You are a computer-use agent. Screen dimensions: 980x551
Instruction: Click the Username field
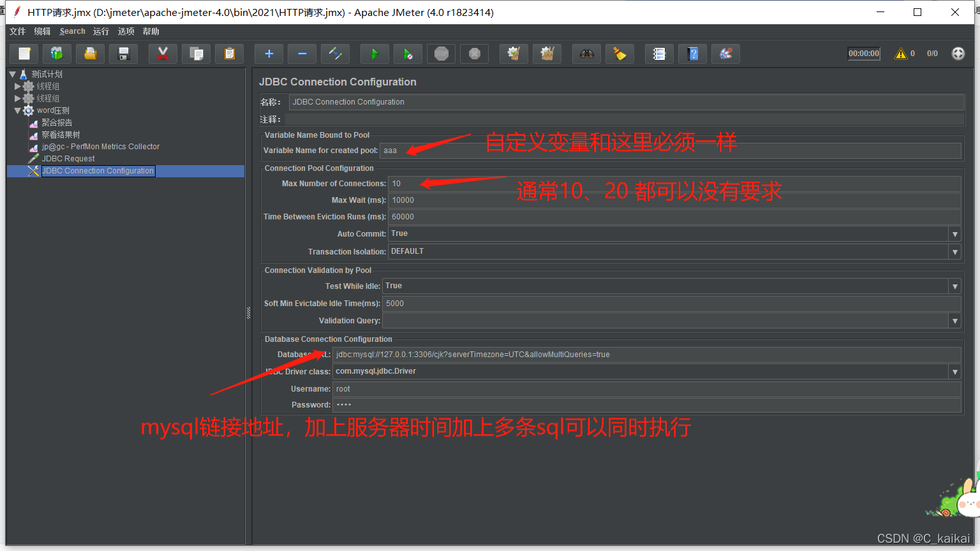tap(647, 389)
